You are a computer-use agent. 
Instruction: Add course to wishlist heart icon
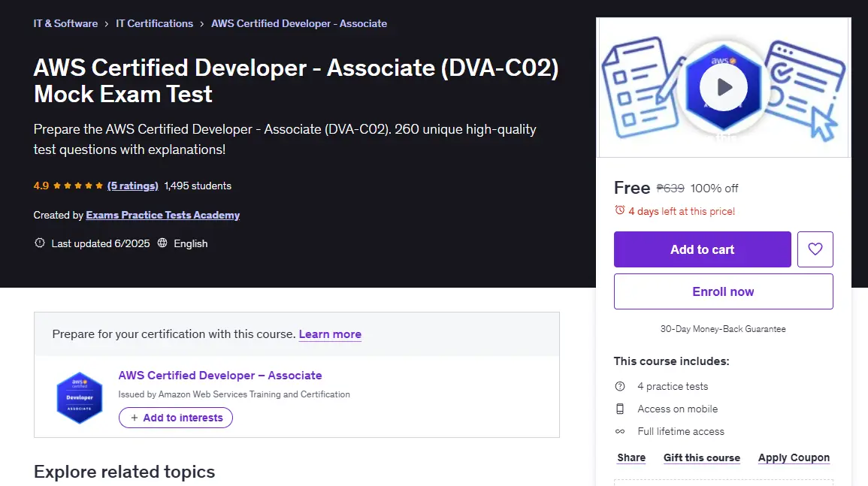[815, 249]
